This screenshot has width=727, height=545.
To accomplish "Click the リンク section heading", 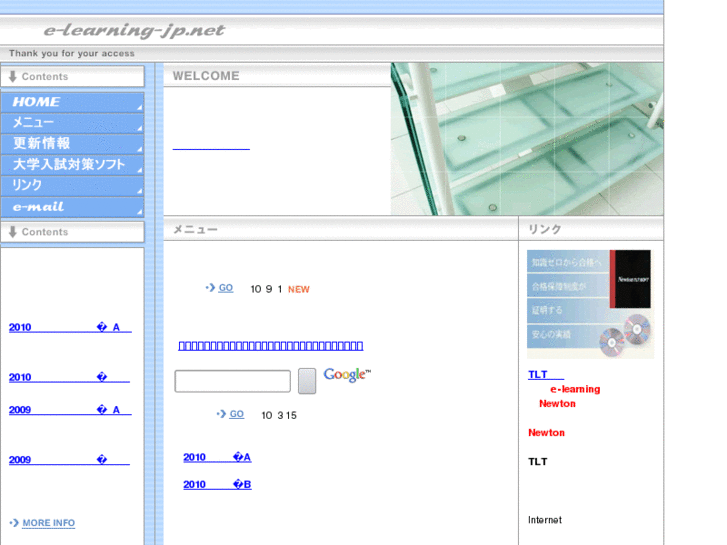I will tap(545, 229).
